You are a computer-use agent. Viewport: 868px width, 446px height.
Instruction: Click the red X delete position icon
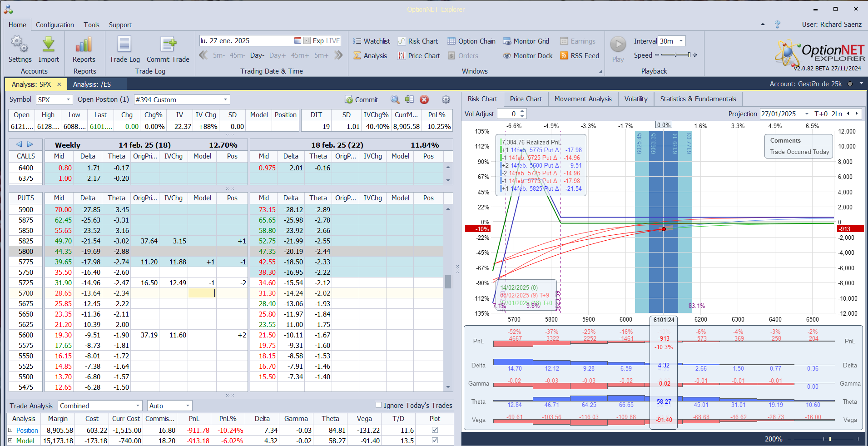point(424,99)
